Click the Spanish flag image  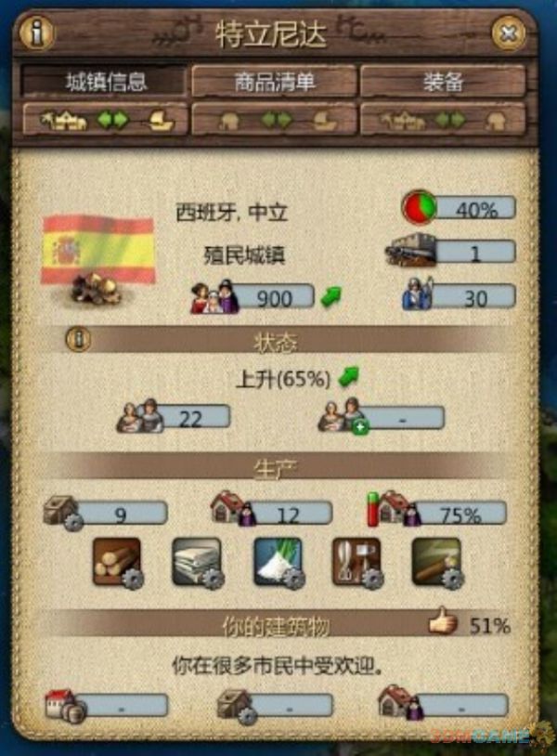tap(98, 250)
